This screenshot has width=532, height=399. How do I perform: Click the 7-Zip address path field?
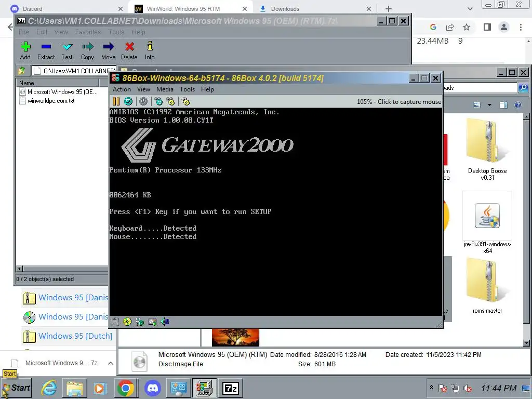pyautogui.click(x=75, y=71)
